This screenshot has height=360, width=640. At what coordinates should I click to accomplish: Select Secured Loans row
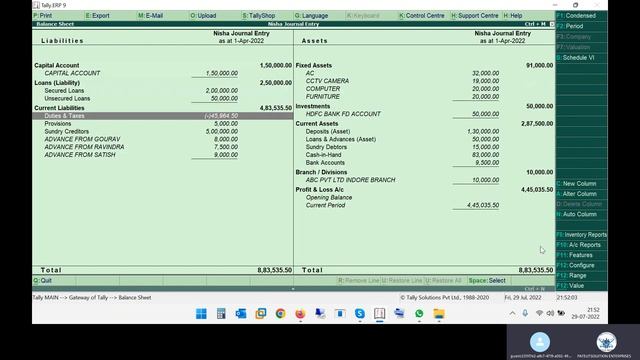tap(162, 91)
